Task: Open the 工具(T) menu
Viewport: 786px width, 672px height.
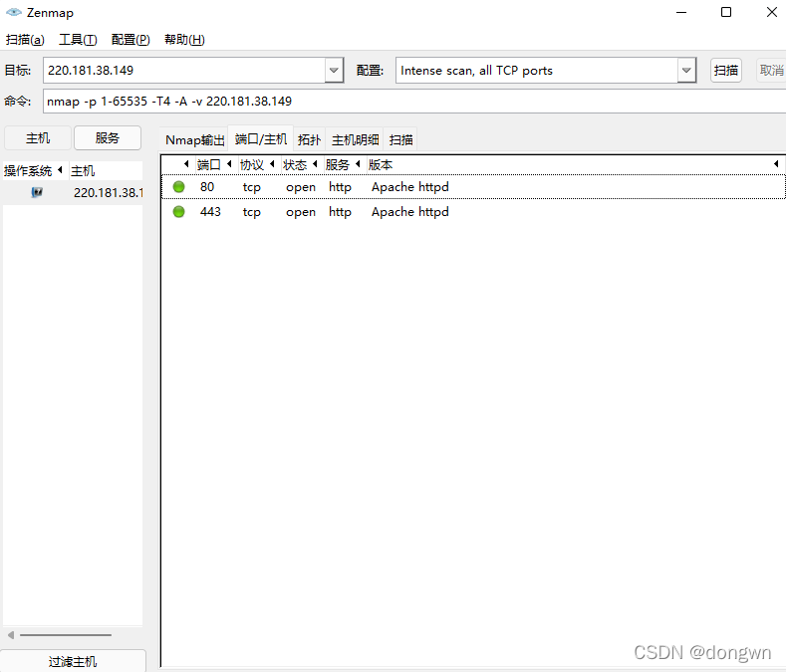Action: [78, 40]
